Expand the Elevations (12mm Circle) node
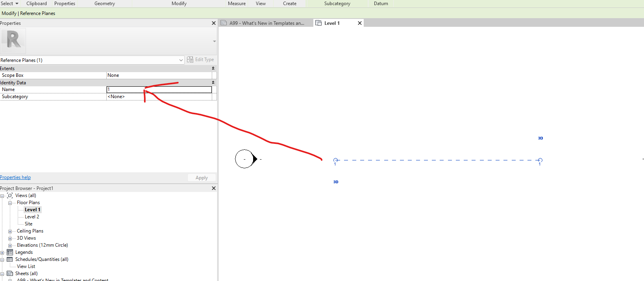This screenshot has width=644, height=281. [10, 246]
